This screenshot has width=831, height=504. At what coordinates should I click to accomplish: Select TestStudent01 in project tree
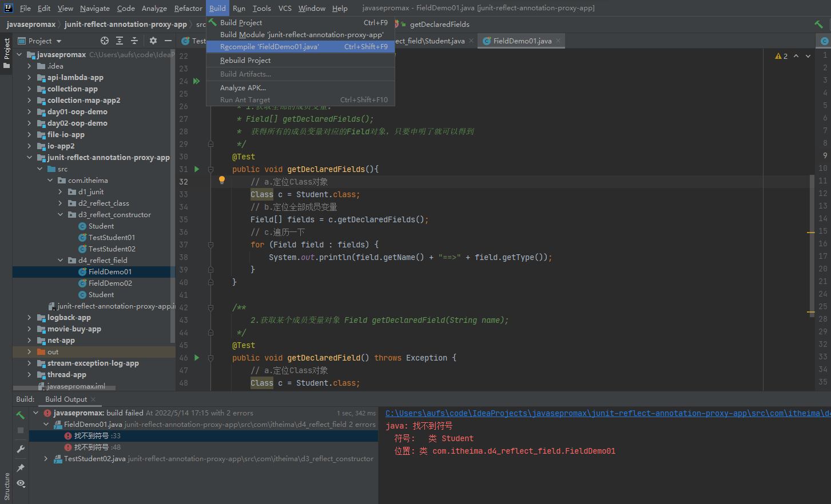pyautogui.click(x=112, y=238)
